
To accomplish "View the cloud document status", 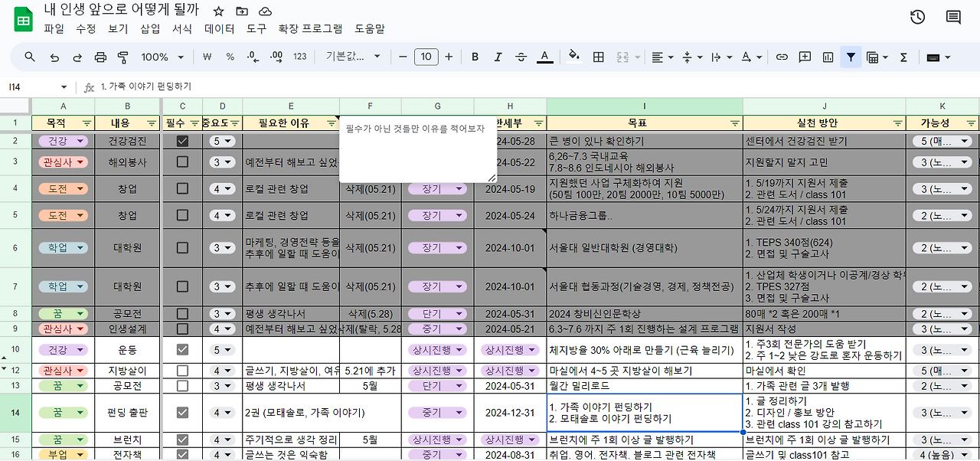I will (265, 11).
